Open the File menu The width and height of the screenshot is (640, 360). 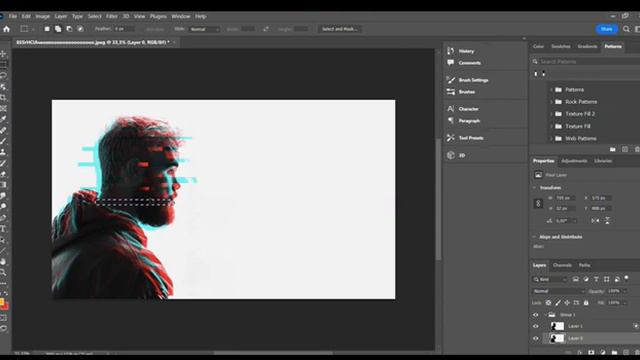[x=13, y=16]
